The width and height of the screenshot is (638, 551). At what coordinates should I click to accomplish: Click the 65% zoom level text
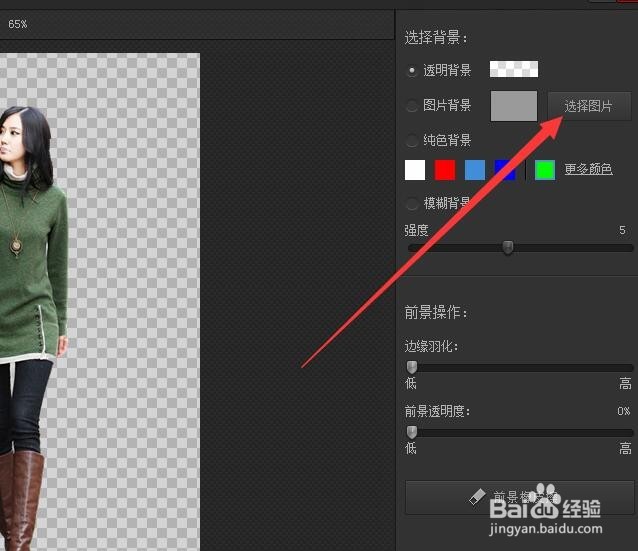click(17, 24)
